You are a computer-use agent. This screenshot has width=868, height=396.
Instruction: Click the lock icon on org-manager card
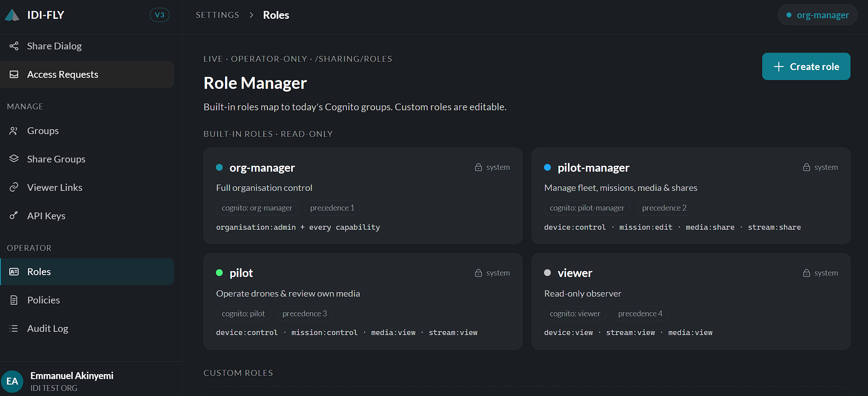pos(478,167)
